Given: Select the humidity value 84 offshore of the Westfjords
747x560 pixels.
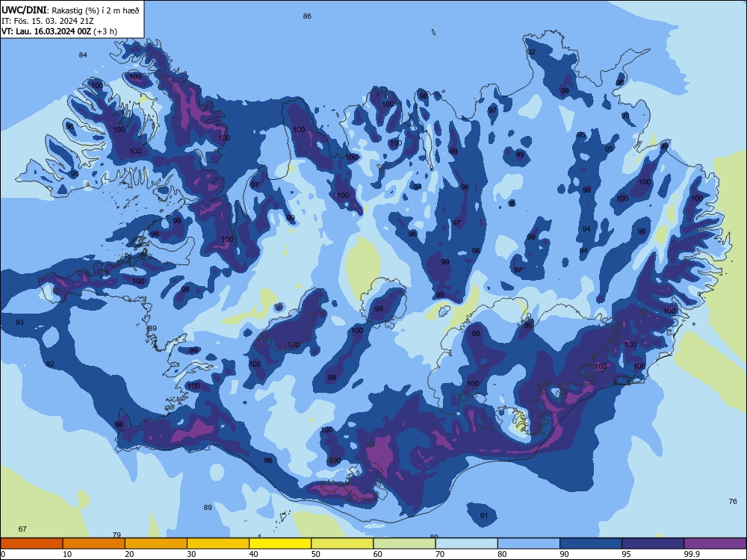Looking at the screenshot, I should pyautogui.click(x=83, y=55).
